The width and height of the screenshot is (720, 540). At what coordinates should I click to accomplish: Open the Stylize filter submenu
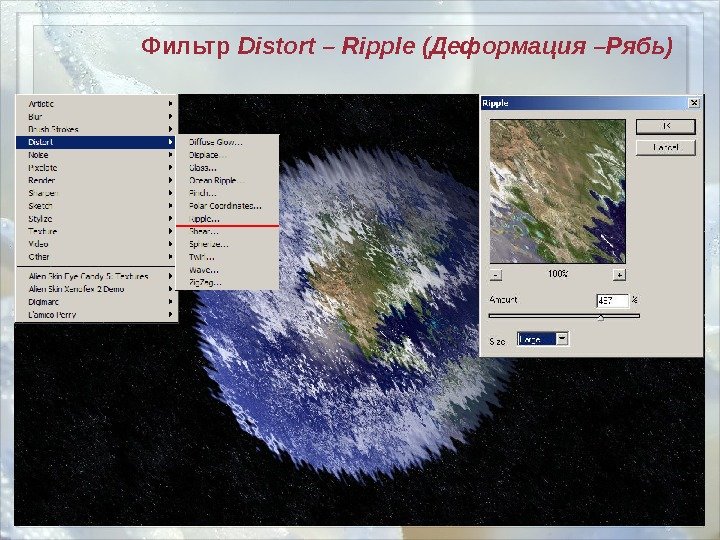tap(96, 219)
